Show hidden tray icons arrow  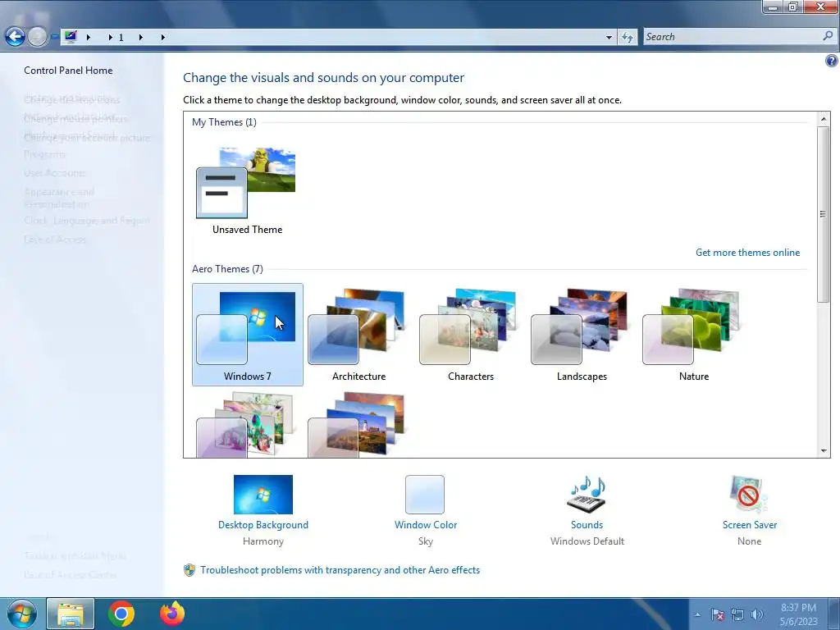pyautogui.click(x=697, y=614)
